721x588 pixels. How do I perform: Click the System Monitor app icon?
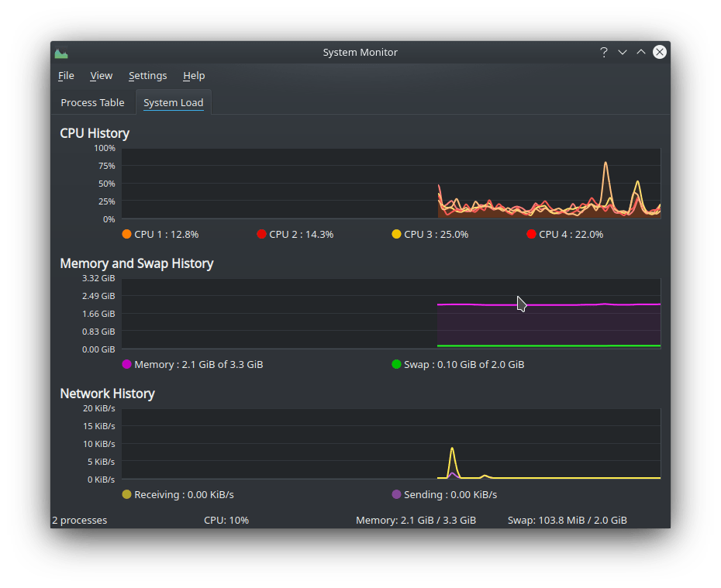(61, 52)
